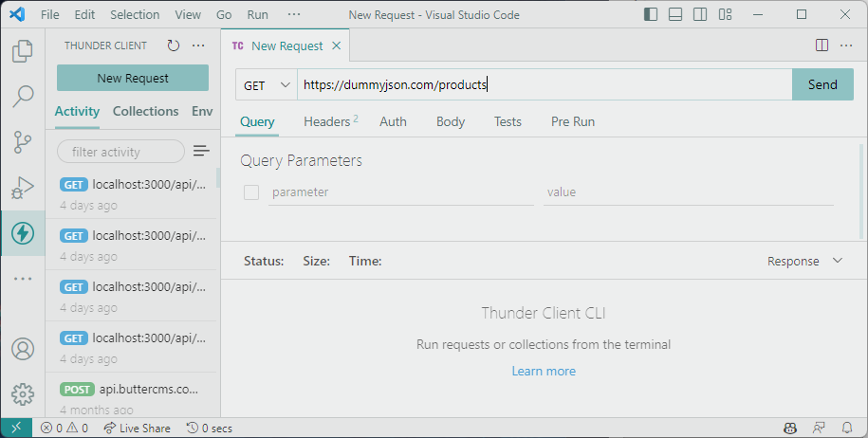This screenshot has width=868, height=438.
Task: Click the filter activity input field
Action: coord(120,152)
